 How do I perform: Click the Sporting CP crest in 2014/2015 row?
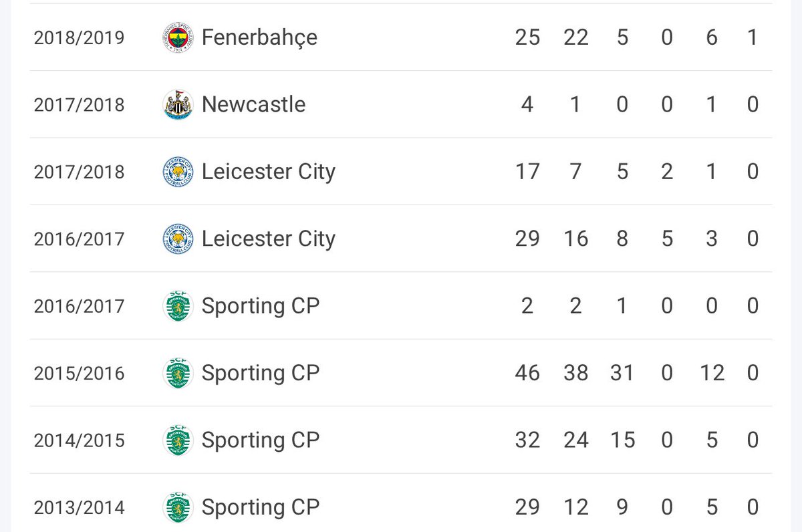pos(178,440)
